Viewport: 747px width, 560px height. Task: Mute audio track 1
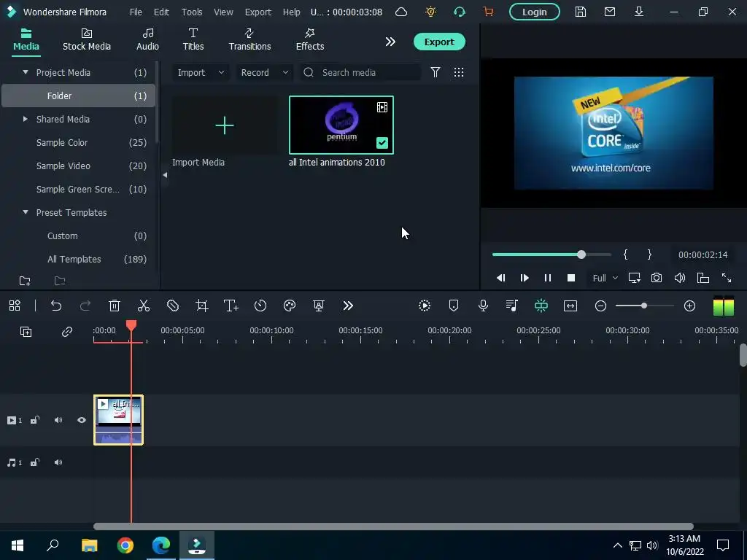coord(58,462)
